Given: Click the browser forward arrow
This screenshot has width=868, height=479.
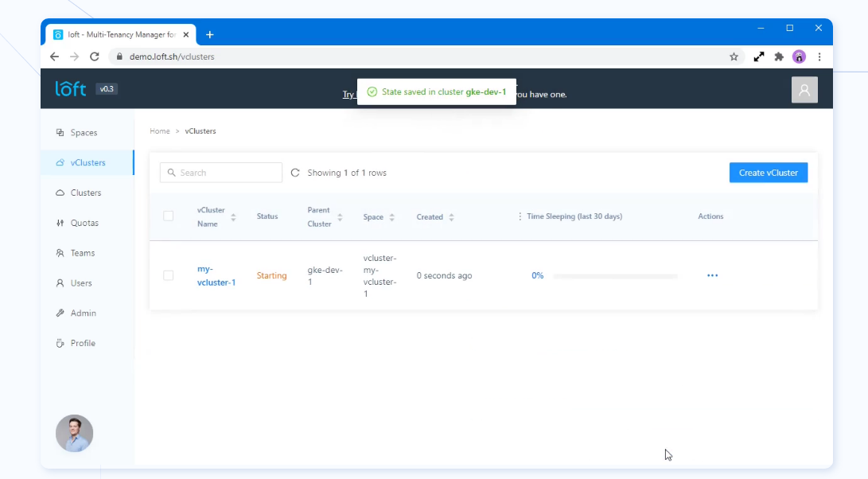Looking at the screenshot, I should click(x=74, y=56).
